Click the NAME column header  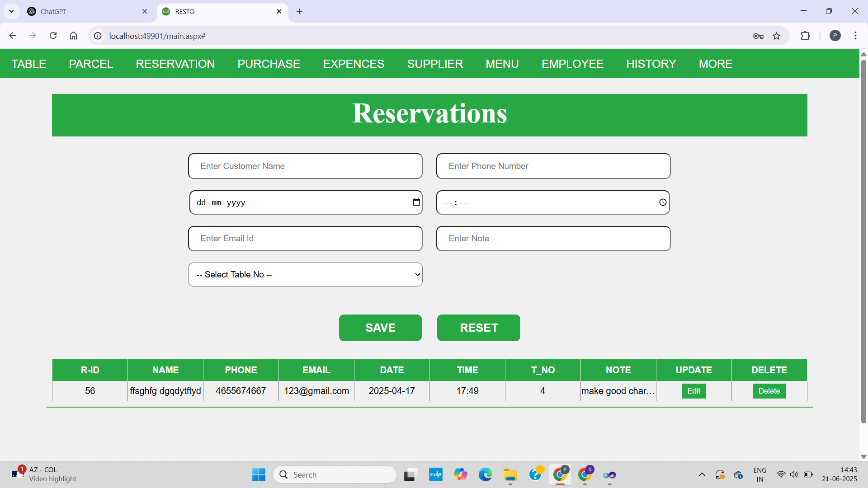pos(165,370)
